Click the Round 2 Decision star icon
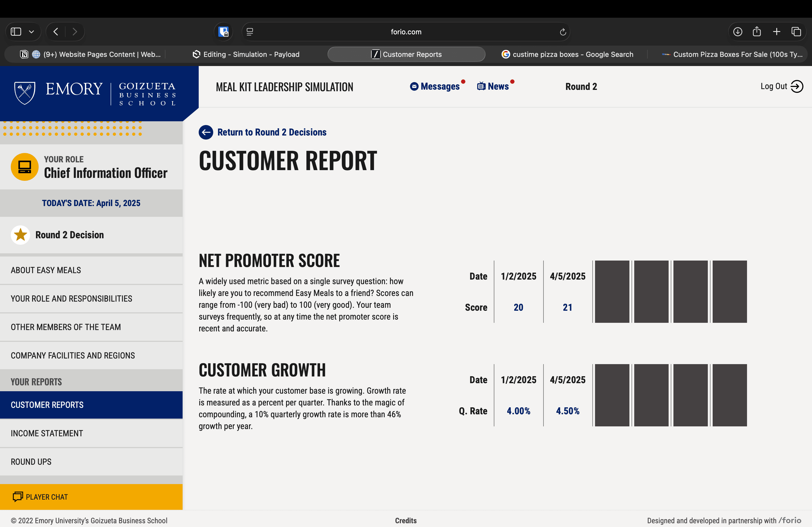 pyautogui.click(x=20, y=235)
